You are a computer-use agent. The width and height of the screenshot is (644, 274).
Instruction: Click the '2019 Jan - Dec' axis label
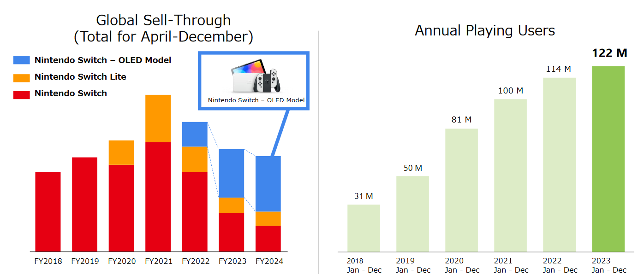(x=413, y=265)
